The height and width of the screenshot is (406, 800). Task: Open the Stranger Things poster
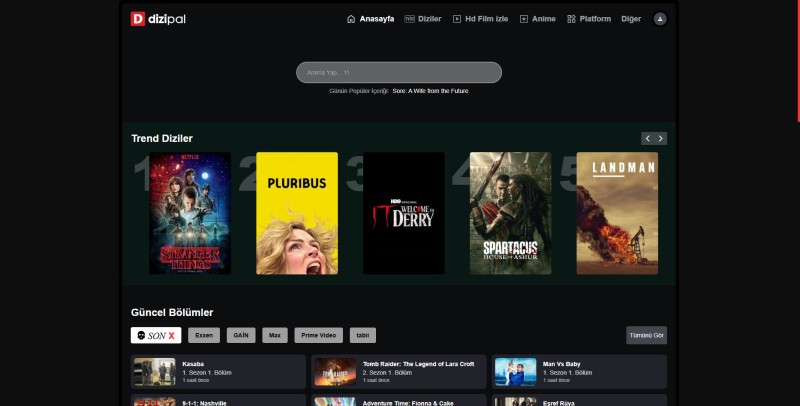[x=190, y=213]
